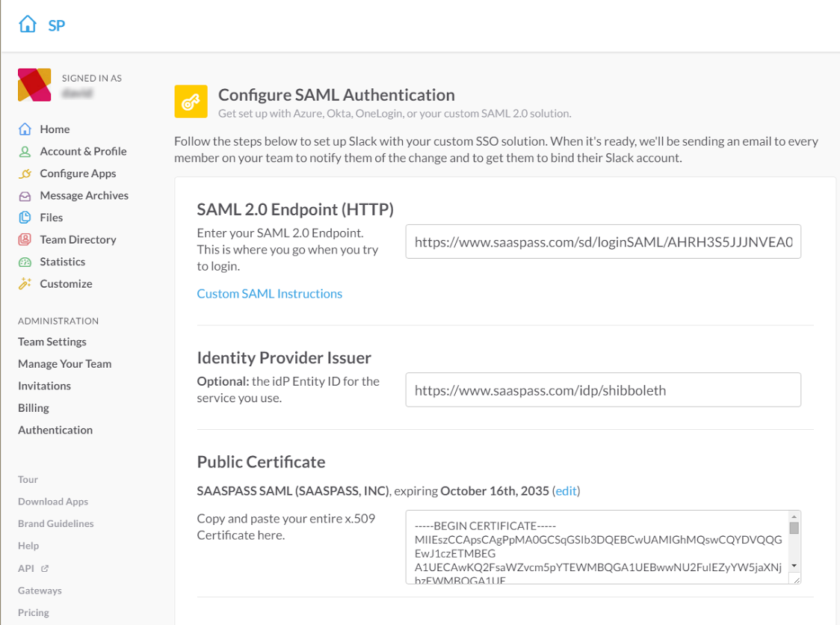Click the Account & Profile person icon
This screenshot has width=840, height=625.
pos(25,151)
